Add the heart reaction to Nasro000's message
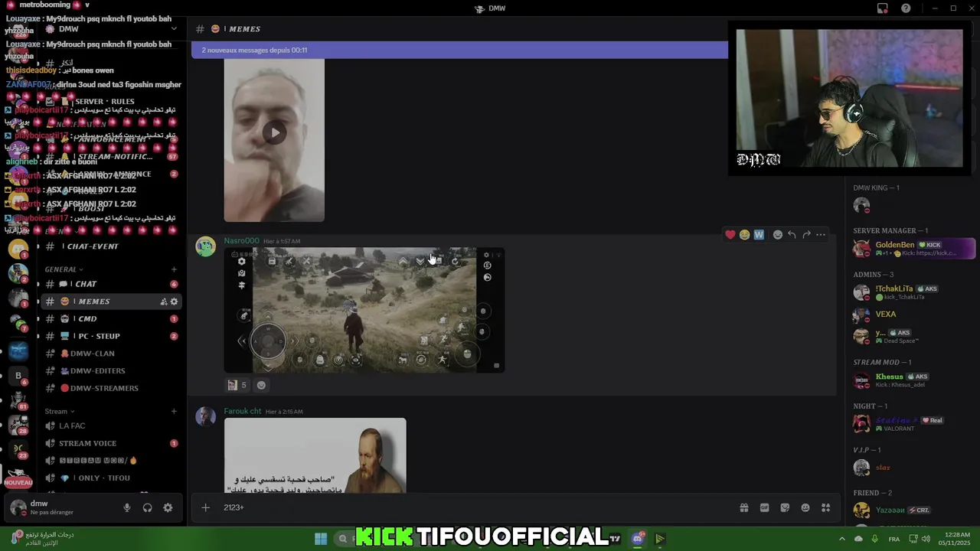The width and height of the screenshot is (980, 551). 730,235
